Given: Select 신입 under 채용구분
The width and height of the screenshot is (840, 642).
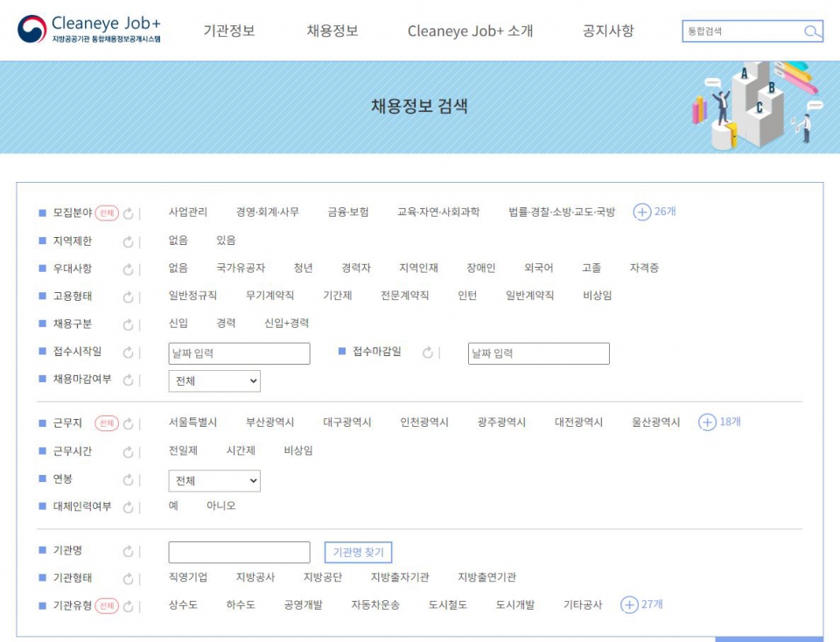Looking at the screenshot, I should coord(178,324).
